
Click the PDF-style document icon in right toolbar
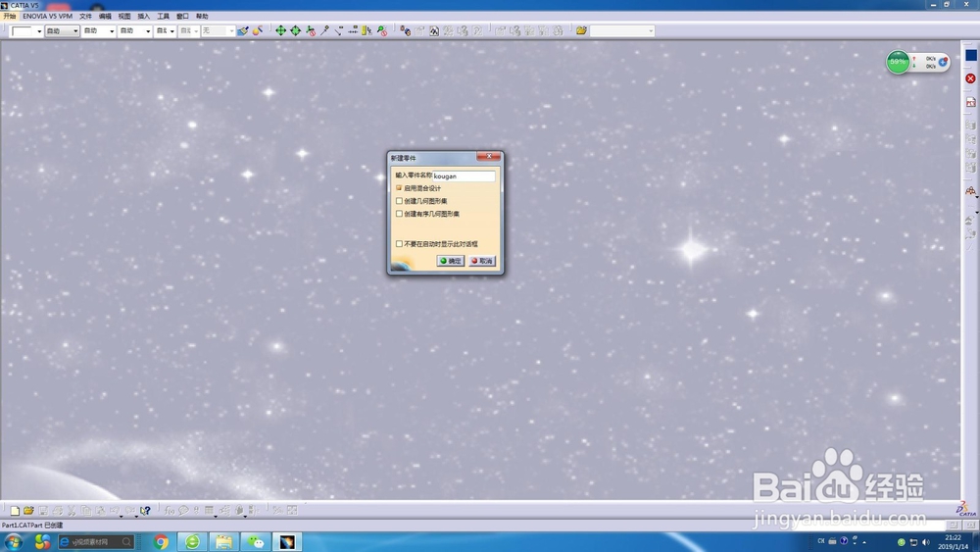tap(970, 102)
